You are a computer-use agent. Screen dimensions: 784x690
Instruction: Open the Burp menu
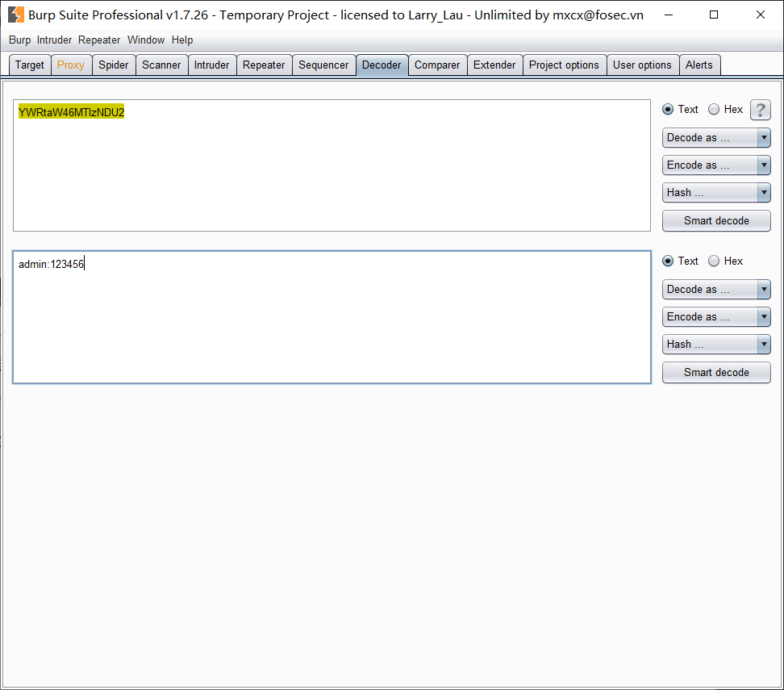click(x=19, y=40)
